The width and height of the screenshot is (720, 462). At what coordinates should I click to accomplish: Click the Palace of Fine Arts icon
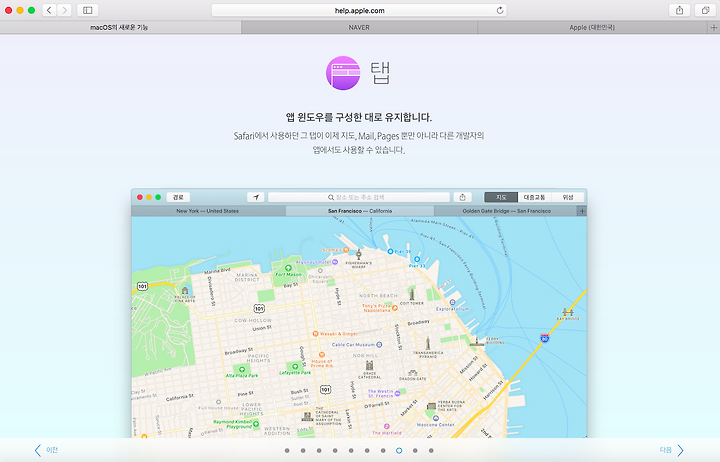185,291
